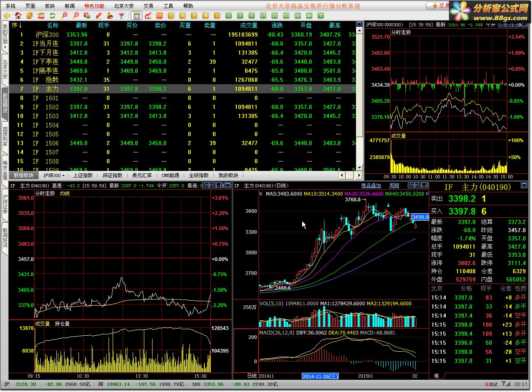Viewport: 532px width, 392px height.
Task: Click BJDZ status bar indicator
Action: click(x=491, y=384)
